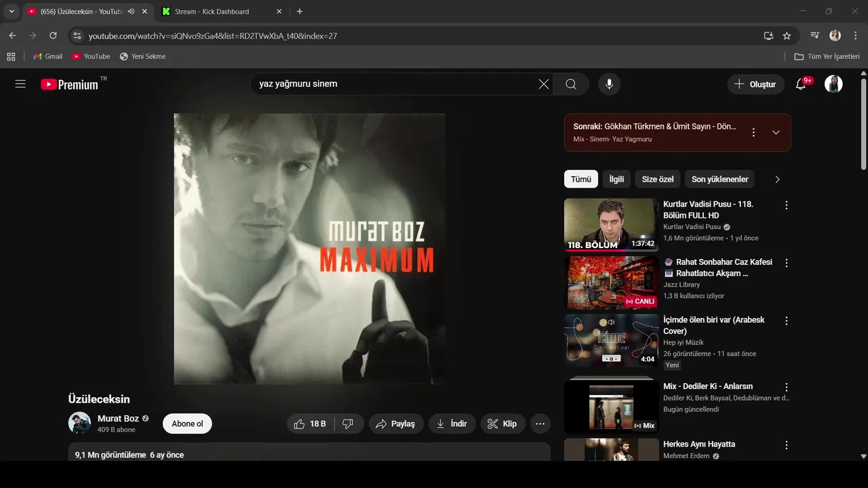
Task: Open Jazz Library channel name
Action: coord(682,285)
